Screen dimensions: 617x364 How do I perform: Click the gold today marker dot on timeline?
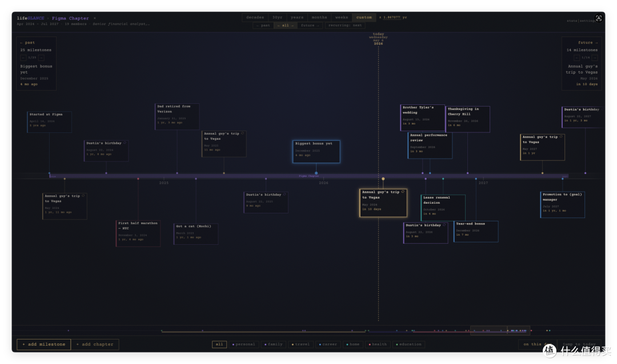click(383, 179)
